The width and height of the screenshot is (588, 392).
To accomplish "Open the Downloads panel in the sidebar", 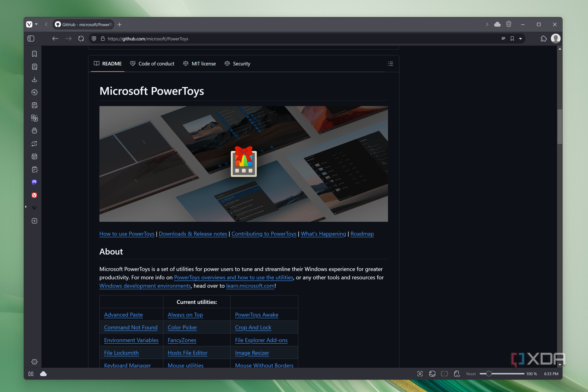I will (34, 79).
